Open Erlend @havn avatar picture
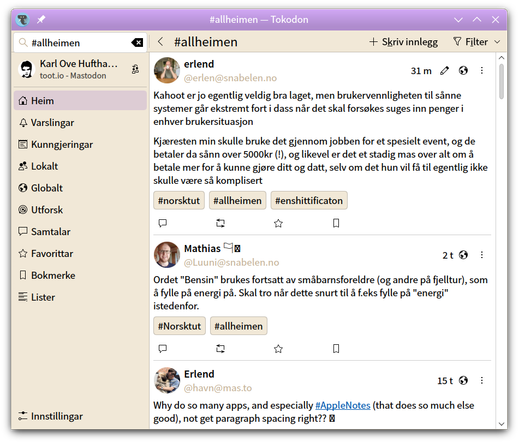This screenshot has width=519, height=443. click(167, 380)
